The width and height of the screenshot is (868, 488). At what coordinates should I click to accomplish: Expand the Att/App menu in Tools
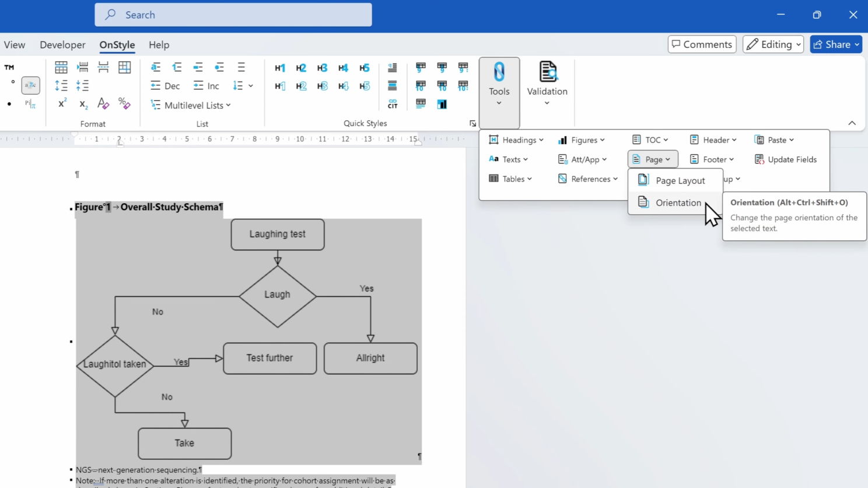[583, 159]
